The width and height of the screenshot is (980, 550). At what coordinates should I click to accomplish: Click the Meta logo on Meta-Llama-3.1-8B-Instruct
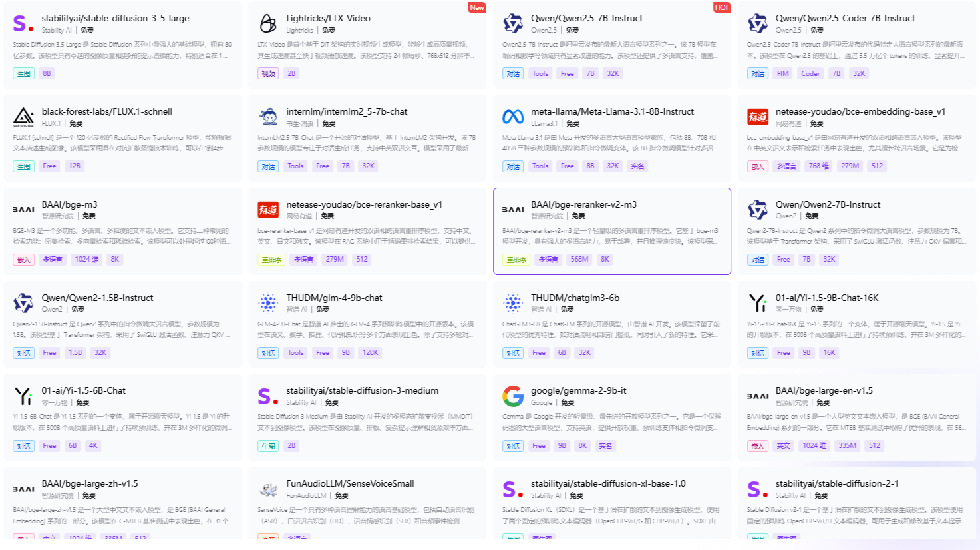click(x=513, y=117)
